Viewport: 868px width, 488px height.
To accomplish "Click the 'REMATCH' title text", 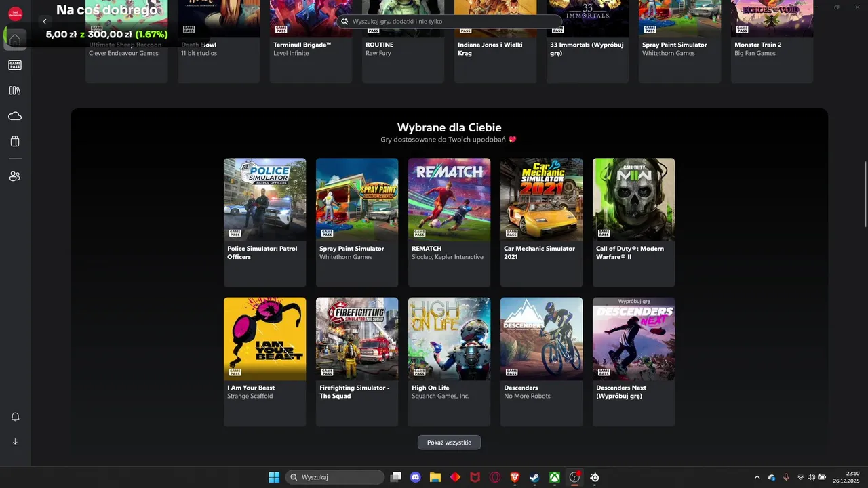I will tap(427, 249).
